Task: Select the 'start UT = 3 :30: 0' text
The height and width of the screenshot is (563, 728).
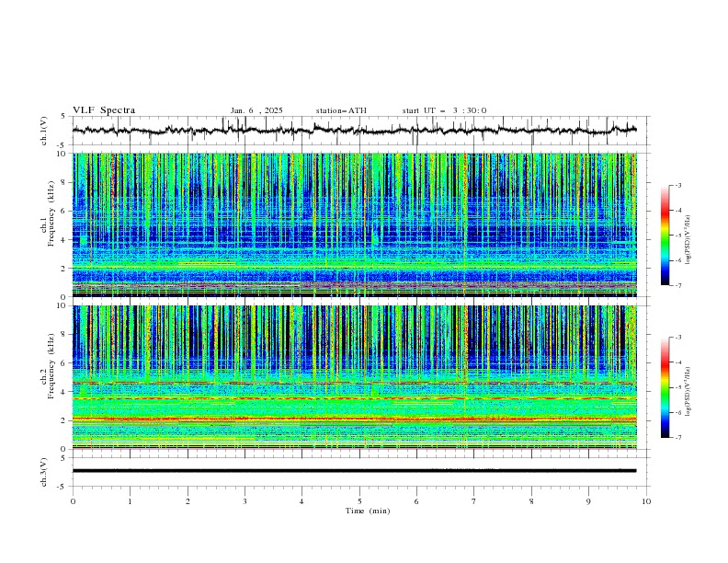Action: (x=444, y=110)
